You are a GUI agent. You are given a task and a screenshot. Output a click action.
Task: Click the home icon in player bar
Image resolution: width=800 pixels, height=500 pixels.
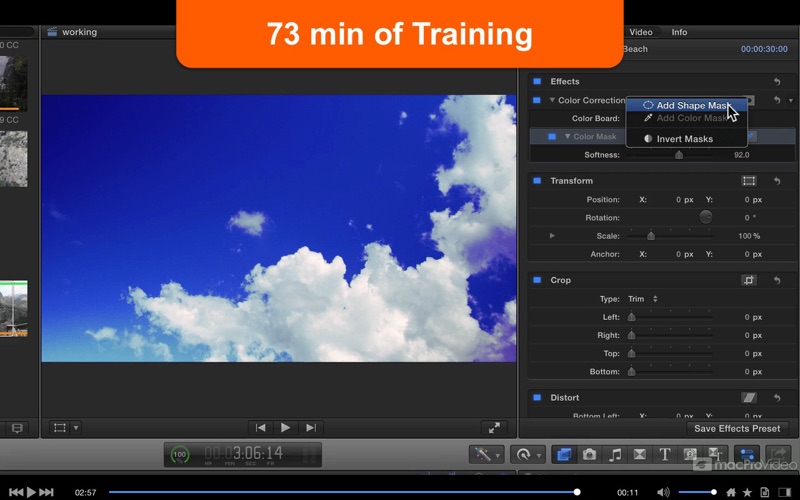[x=731, y=492]
